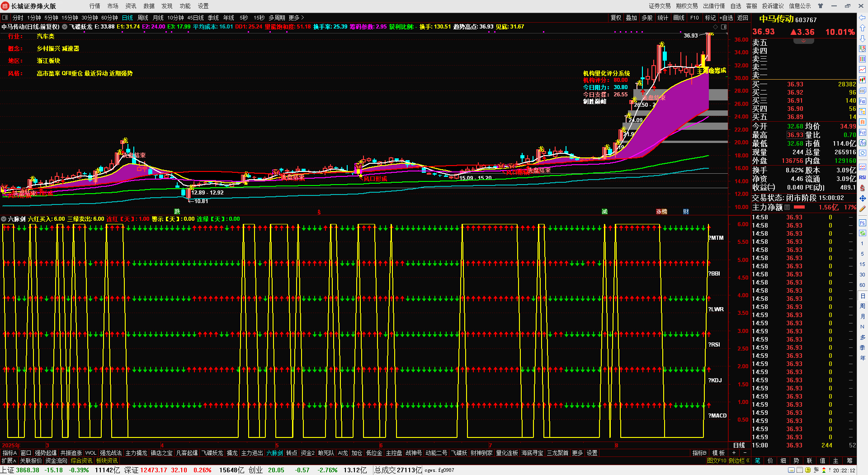Switch to 60分钟 period

(109, 18)
